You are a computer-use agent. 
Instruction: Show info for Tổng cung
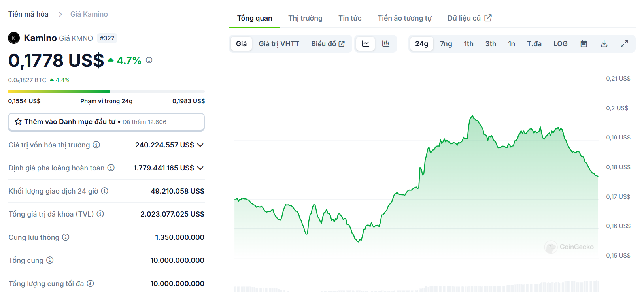pyautogui.click(x=50, y=260)
